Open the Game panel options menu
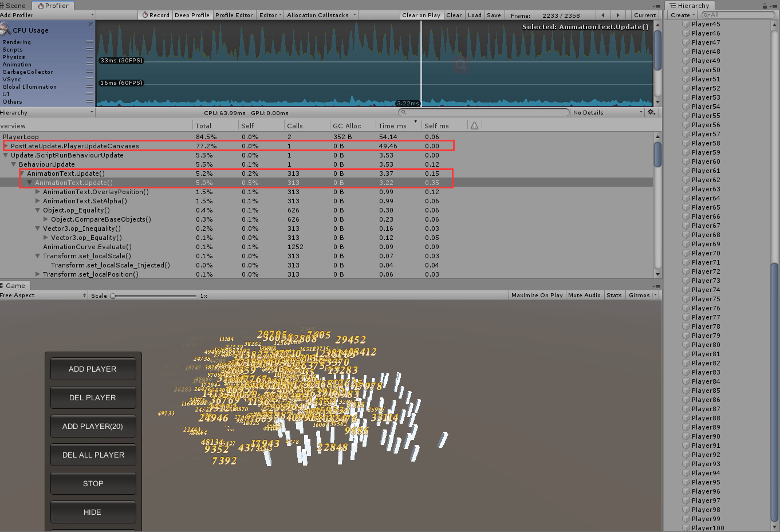The width and height of the screenshot is (780, 532). point(656,286)
